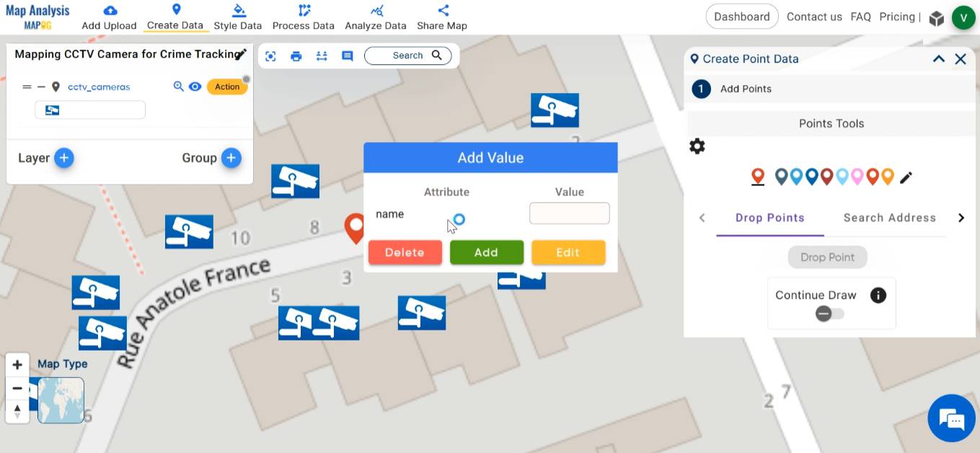The width and height of the screenshot is (980, 453).
Task: Open the Share Map menu
Action: click(x=442, y=18)
